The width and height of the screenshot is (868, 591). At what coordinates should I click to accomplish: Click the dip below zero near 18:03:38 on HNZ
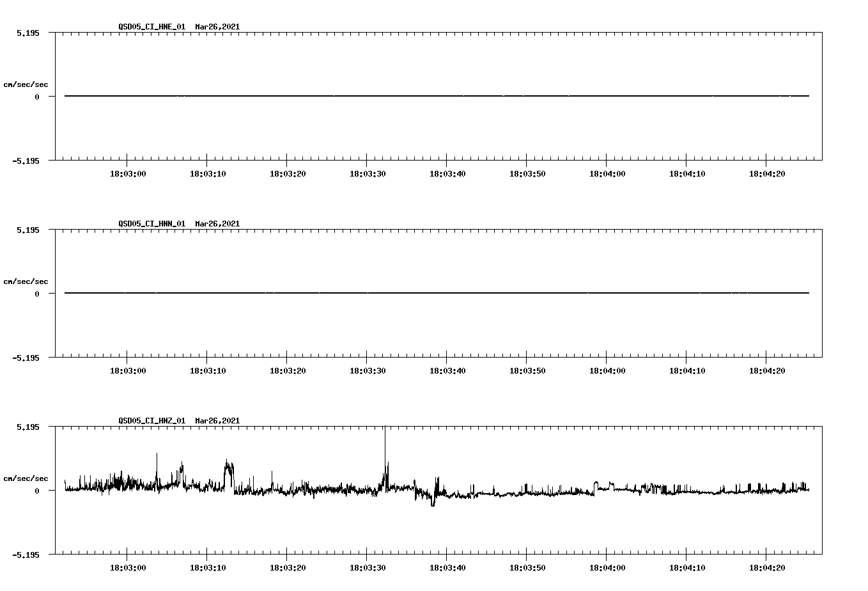click(x=432, y=505)
